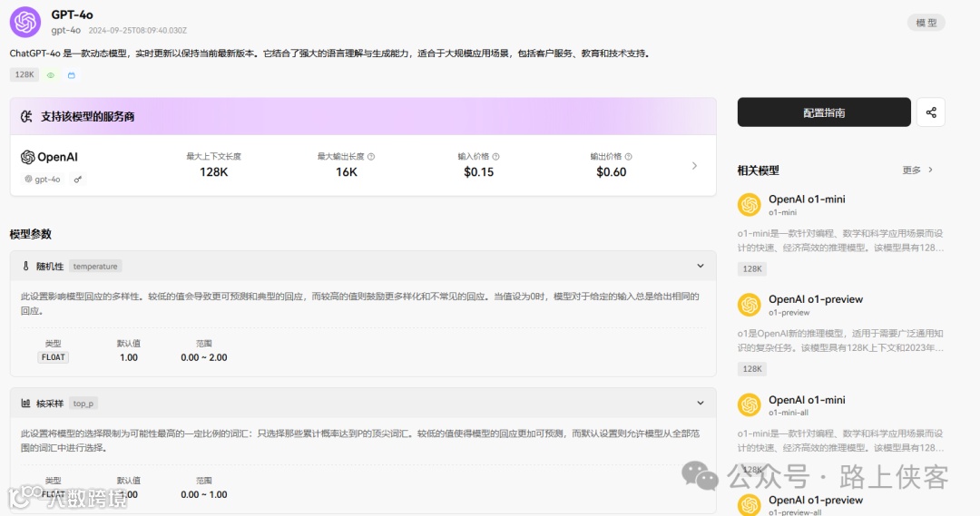Screen dimensions: 980x516
Task: Open the 配置指南 configuration guide button
Action: click(x=824, y=112)
